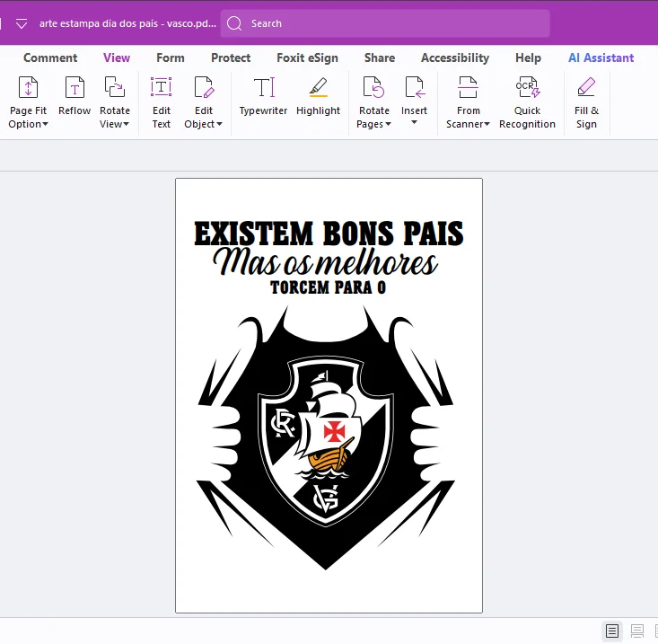Click inside the Search field

(x=385, y=23)
